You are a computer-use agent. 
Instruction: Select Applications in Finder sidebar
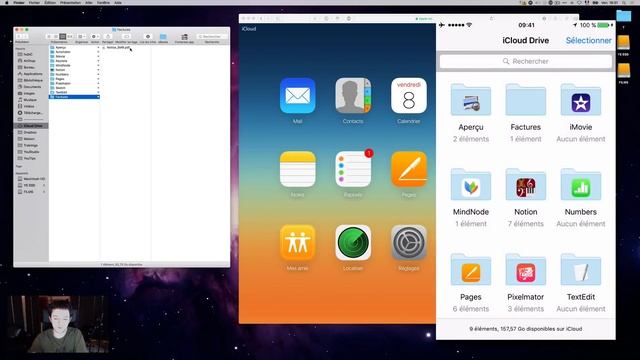click(31, 74)
